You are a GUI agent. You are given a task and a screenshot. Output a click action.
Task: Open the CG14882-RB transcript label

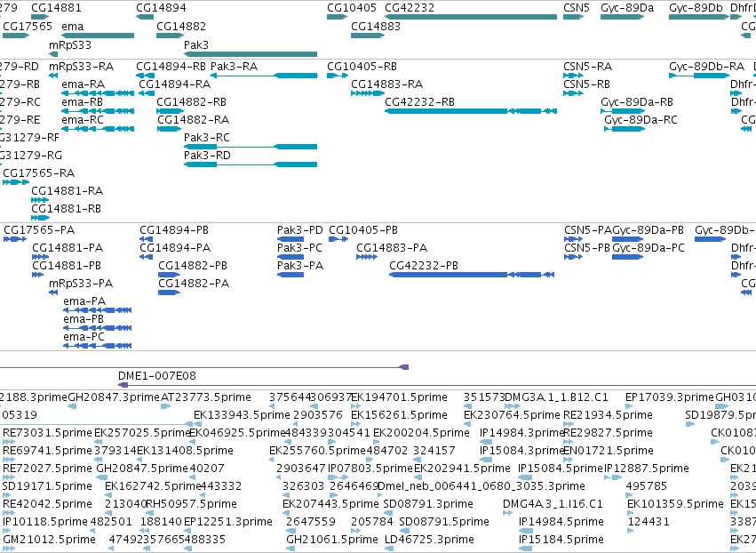[191, 102]
